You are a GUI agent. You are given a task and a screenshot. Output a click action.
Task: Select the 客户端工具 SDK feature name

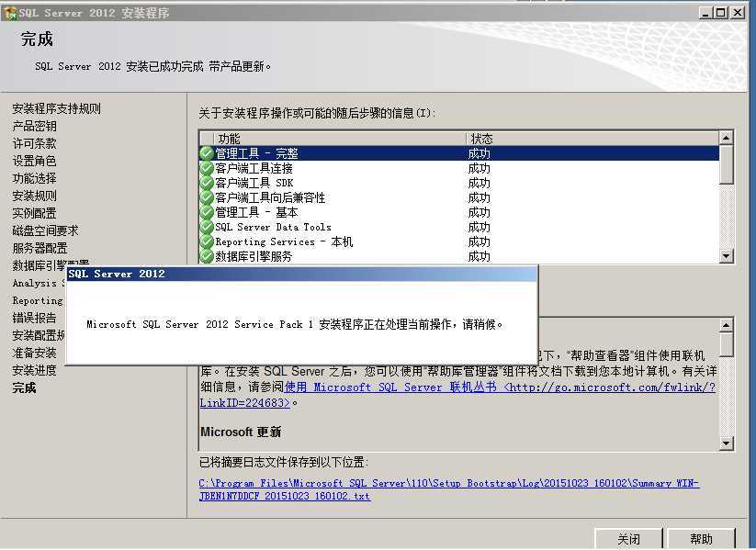click(254, 183)
